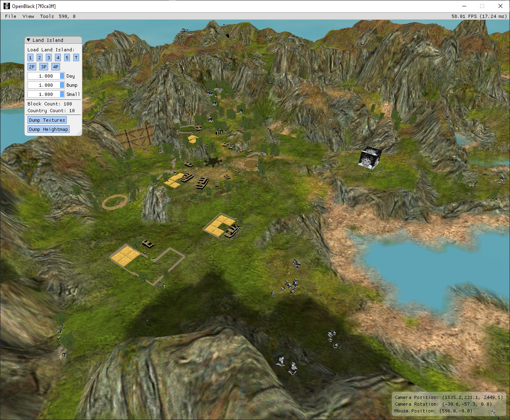Click the Dump Textures button
The image size is (510, 420).
pos(47,120)
